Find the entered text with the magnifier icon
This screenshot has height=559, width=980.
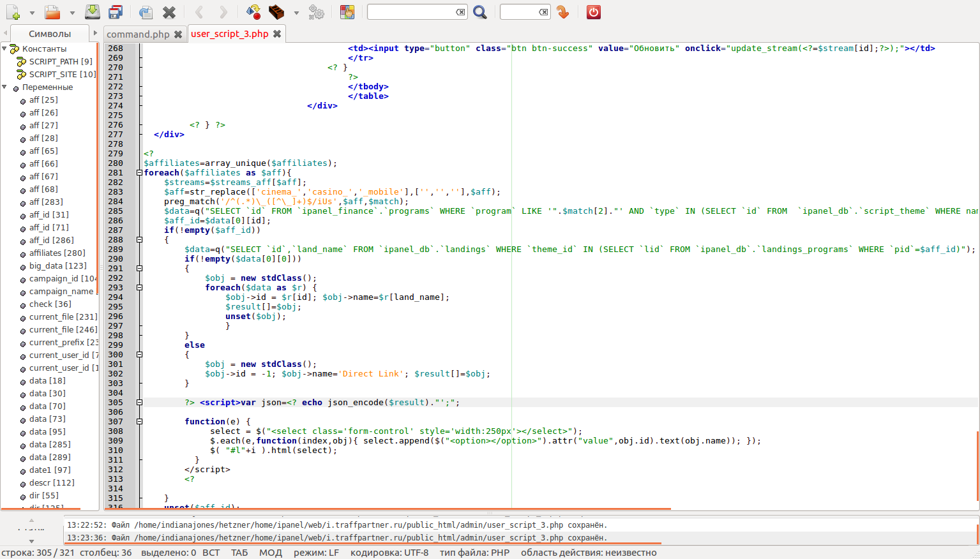(480, 12)
